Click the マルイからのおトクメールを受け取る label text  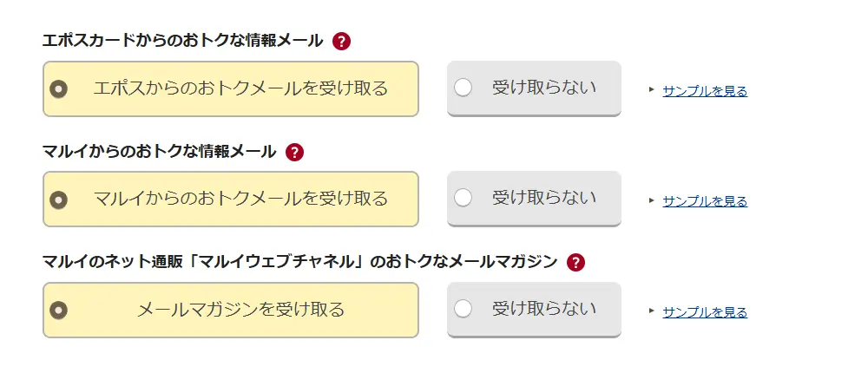coord(240,199)
